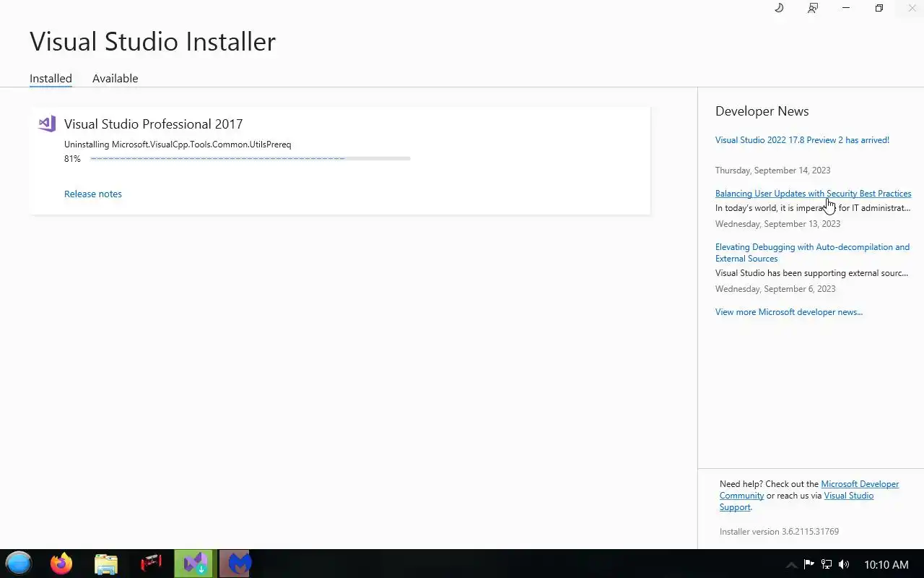924x578 pixels.
Task: Click 'Visual Studio has been supporting' summary
Action: point(811,273)
